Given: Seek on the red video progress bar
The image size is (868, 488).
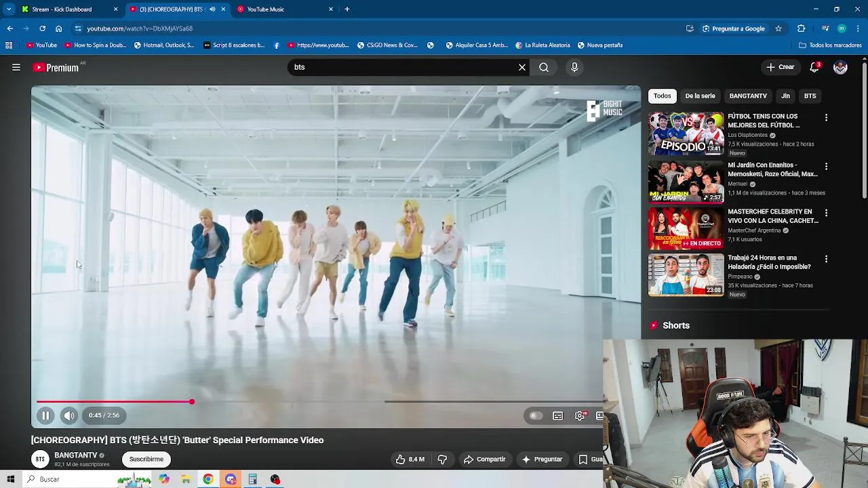Looking at the screenshot, I should pyautogui.click(x=114, y=402).
